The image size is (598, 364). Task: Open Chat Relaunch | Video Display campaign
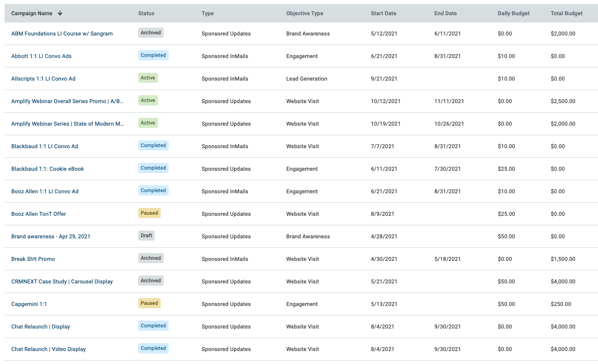pos(49,349)
